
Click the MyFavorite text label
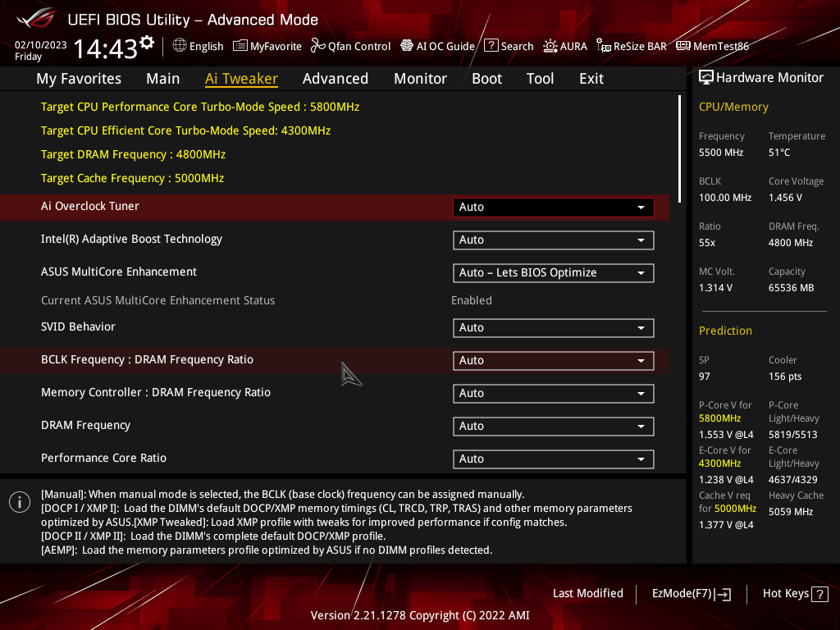pos(276,47)
